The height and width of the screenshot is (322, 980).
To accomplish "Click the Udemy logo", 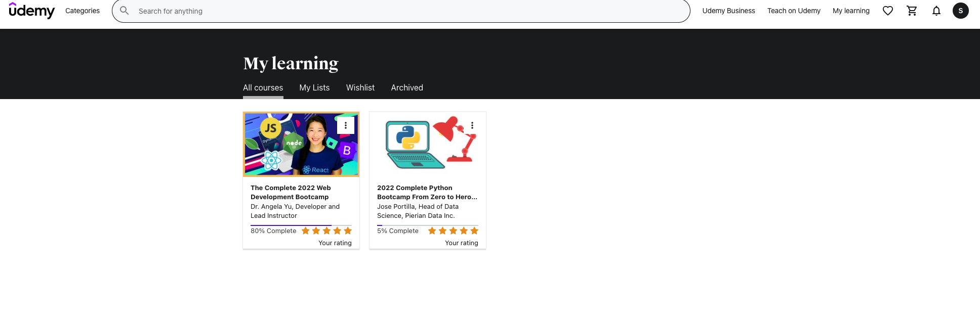I will click(32, 11).
